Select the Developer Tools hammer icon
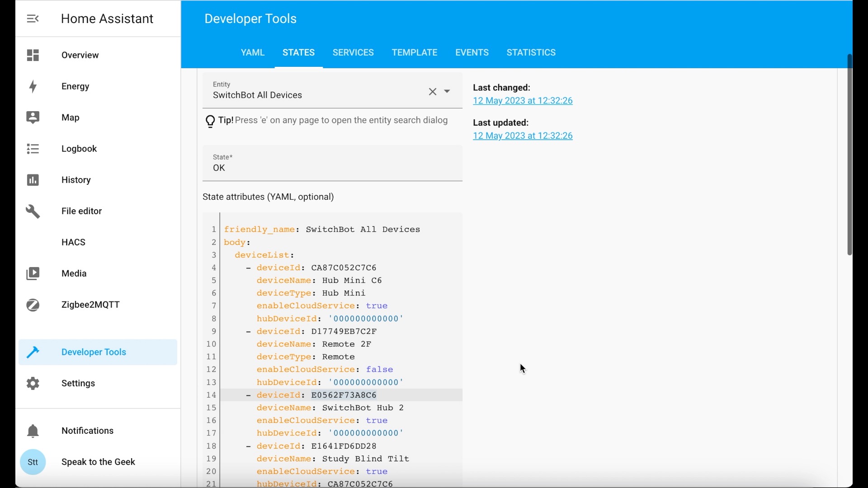Screen dimensions: 868x488 click(33, 352)
